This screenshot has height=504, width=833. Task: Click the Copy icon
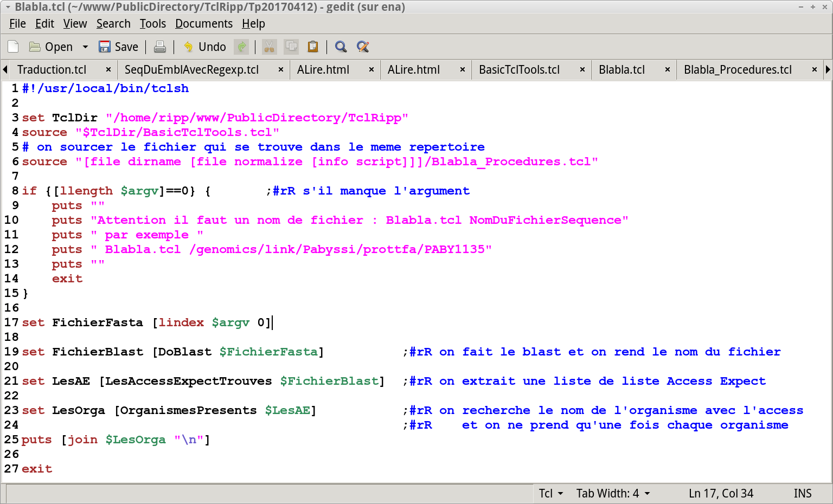(291, 47)
